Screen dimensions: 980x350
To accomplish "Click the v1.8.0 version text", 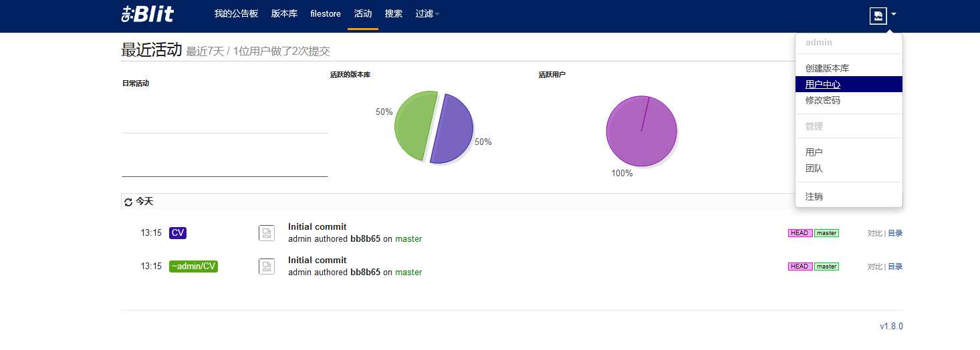I will pos(891,326).
